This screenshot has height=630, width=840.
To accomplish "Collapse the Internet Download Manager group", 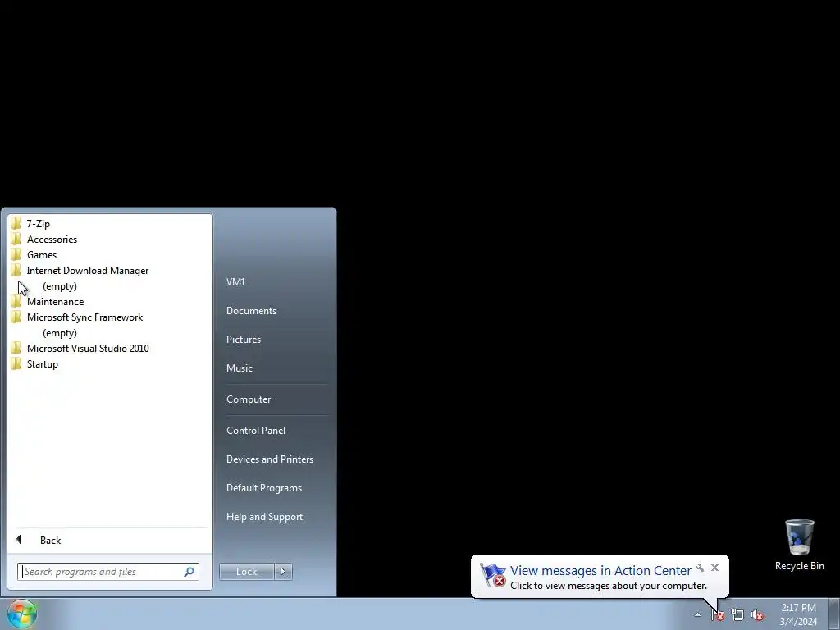I will pos(110,270).
